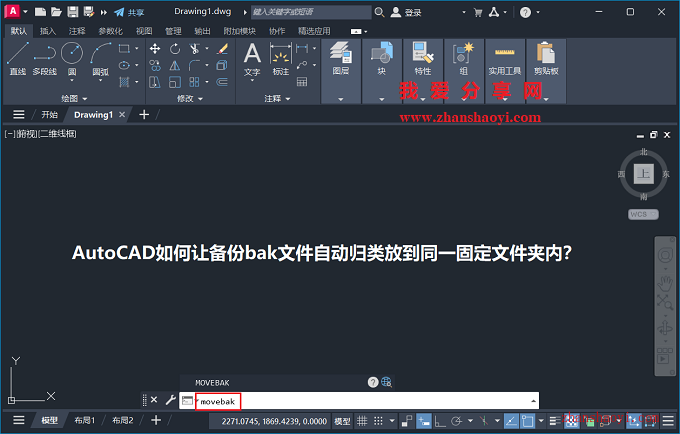Open polar tracking angle dropdown arrow
This screenshot has width=680, height=434.
[x=470, y=421]
